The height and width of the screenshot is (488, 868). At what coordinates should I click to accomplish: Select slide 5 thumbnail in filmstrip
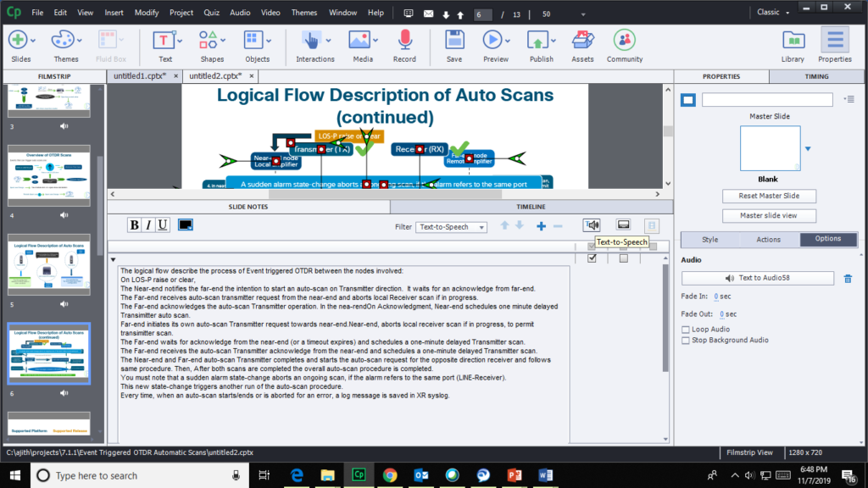click(x=48, y=265)
